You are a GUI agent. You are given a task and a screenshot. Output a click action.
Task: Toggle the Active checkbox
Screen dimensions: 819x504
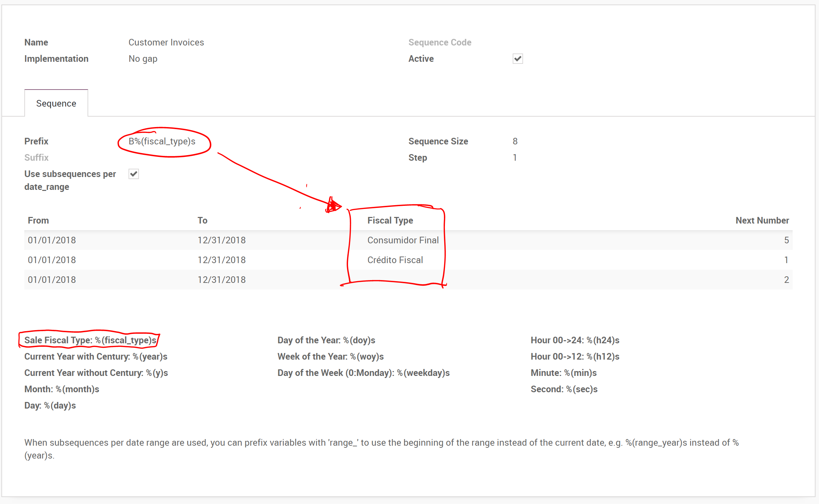[518, 59]
